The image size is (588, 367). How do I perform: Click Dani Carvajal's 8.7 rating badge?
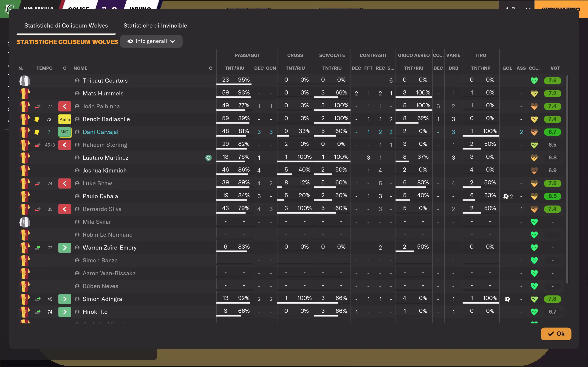coord(552,132)
